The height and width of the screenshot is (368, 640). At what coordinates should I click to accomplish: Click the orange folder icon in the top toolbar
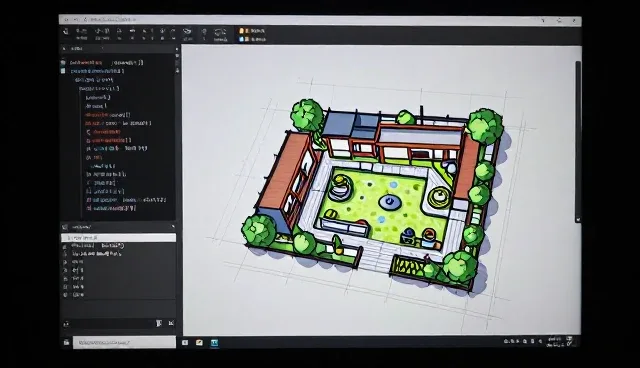tap(242, 31)
